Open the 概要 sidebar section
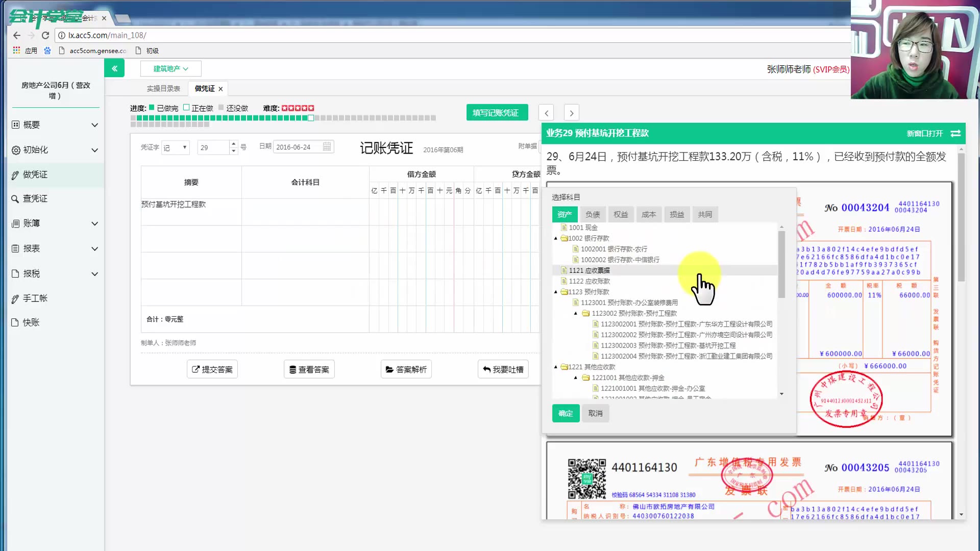The width and height of the screenshot is (980, 551). coord(55,125)
